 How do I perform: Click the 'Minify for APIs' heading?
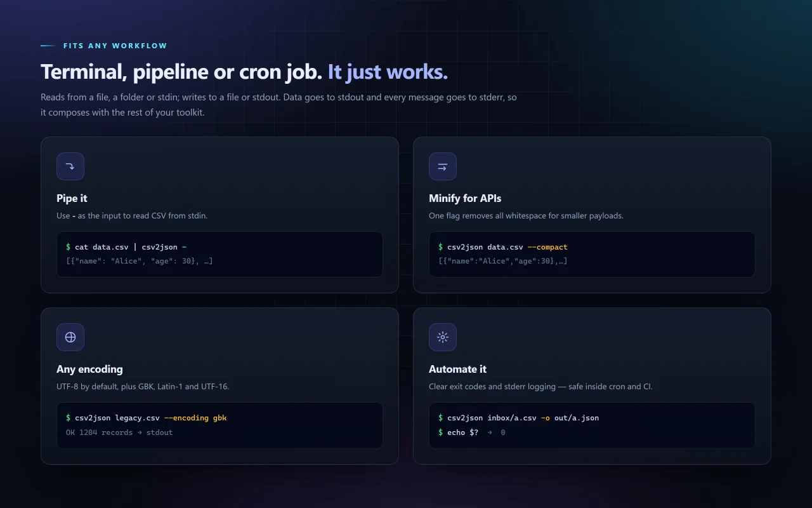465,198
